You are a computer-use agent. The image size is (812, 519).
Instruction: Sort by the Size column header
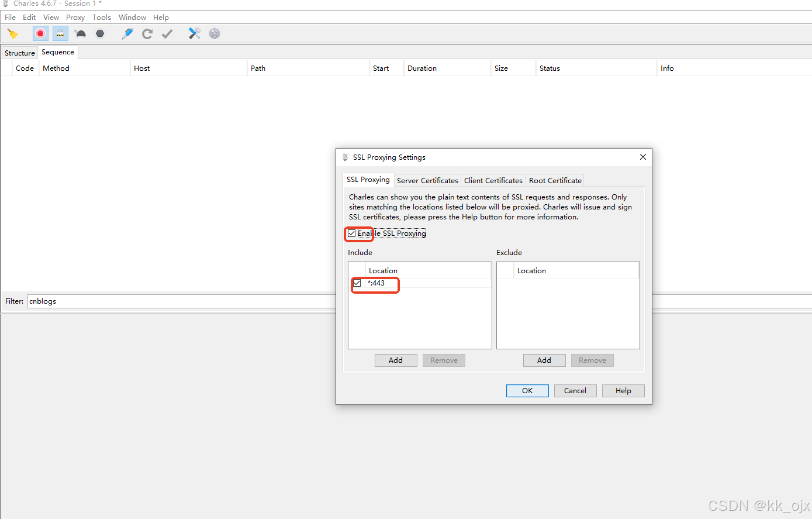(x=513, y=68)
